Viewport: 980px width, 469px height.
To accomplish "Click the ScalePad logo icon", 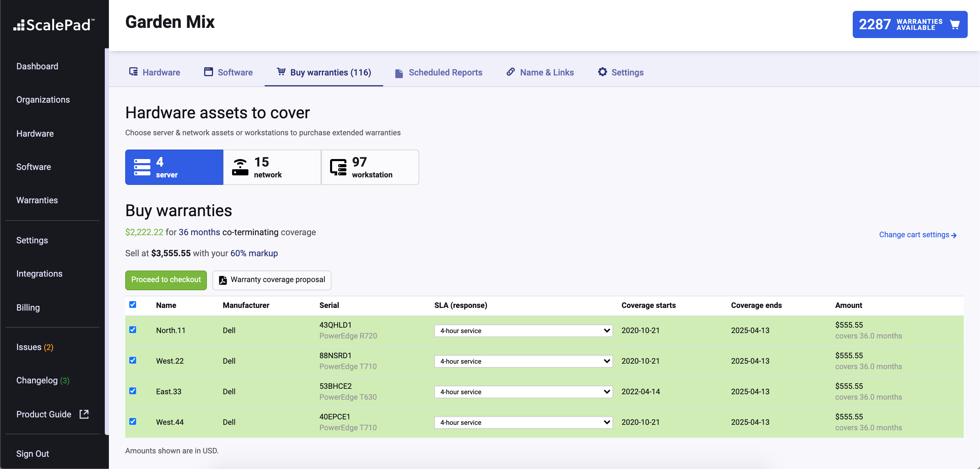I will coord(19,25).
